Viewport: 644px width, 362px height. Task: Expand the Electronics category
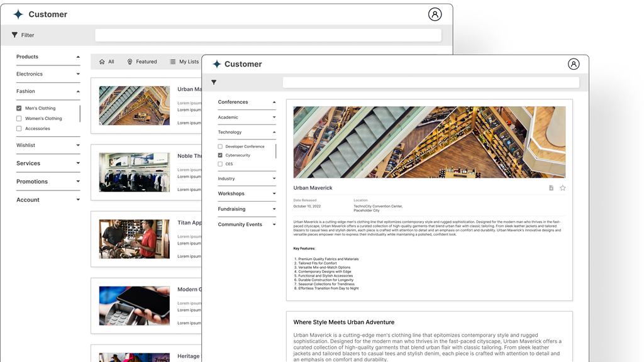pos(48,74)
